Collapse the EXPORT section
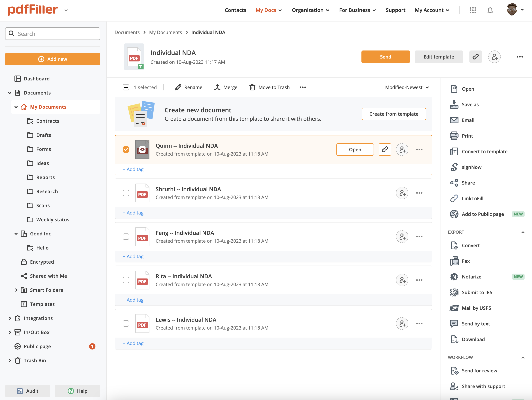The height and width of the screenshot is (400, 532). (523, 232)
